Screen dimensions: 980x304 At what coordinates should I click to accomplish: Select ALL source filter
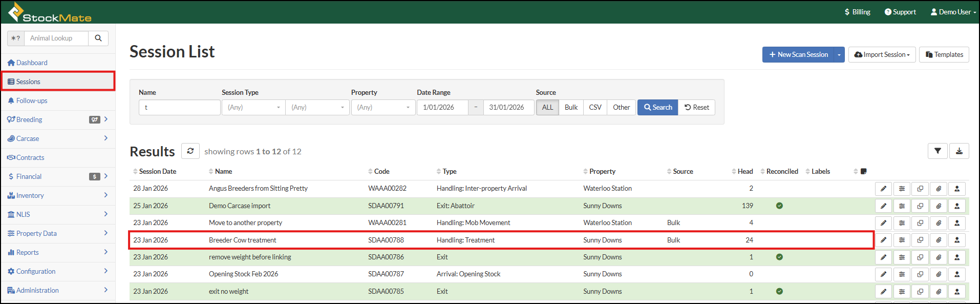(547, 107)
